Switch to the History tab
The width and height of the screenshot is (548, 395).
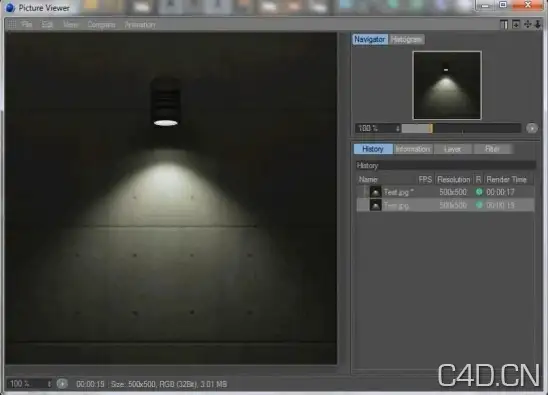(373, 149)
